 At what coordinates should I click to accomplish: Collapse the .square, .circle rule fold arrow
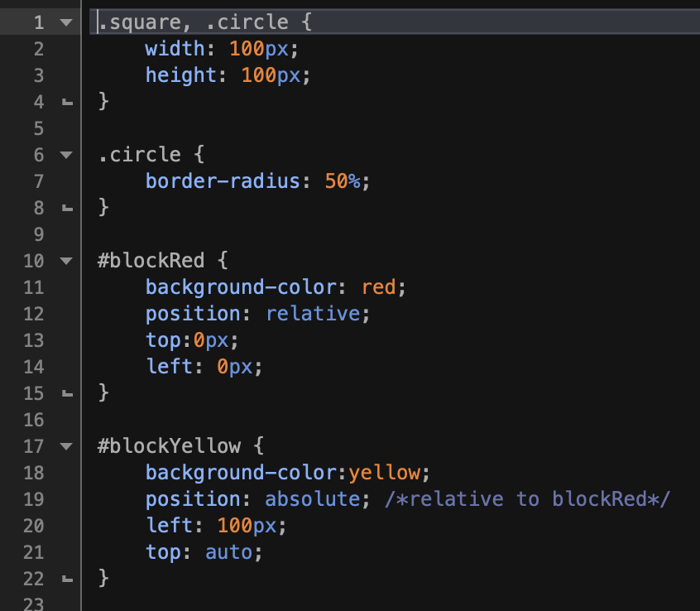[x=66, y=22]
